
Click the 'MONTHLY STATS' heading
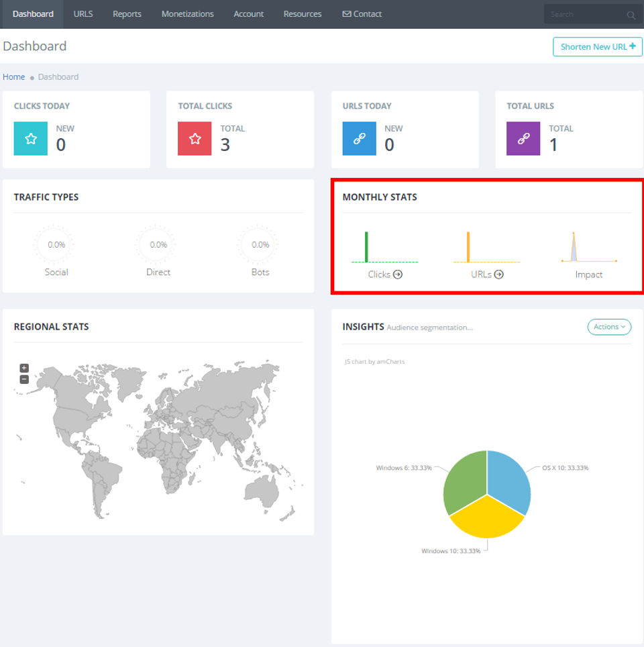click(x=380, y=197)
